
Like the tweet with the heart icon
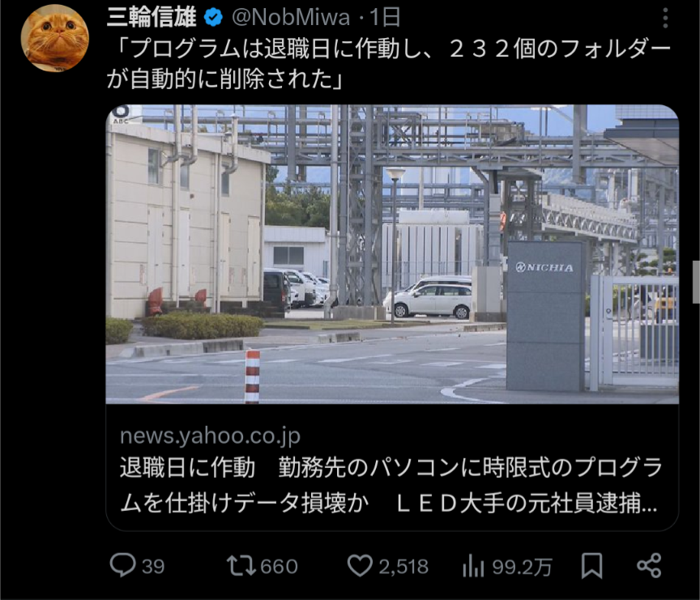pos(360,566)
